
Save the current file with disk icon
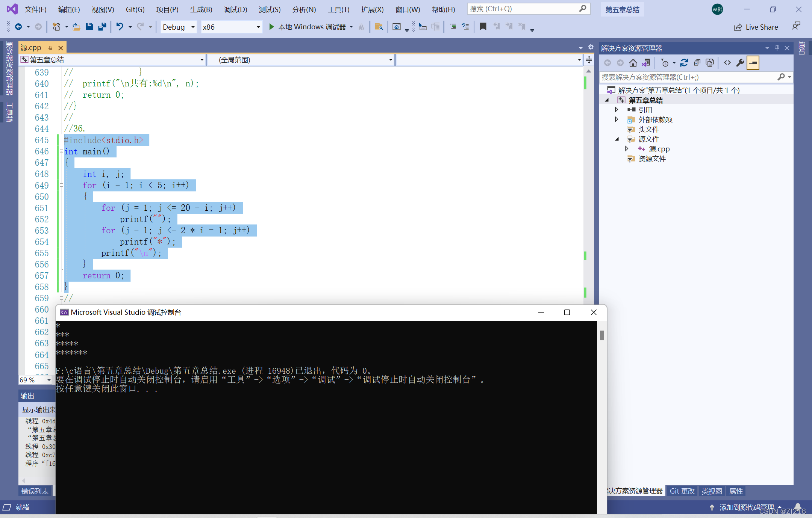[x=89, y=27]
